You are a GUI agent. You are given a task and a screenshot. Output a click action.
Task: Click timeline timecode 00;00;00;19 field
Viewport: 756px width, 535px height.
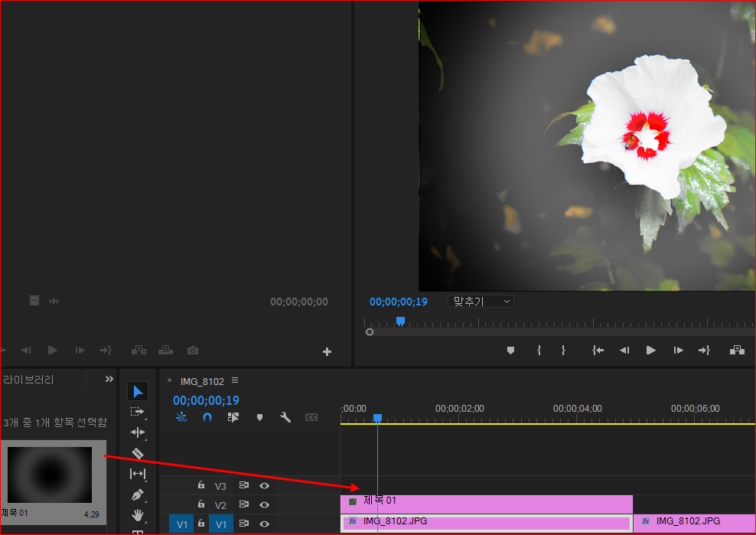206,400
